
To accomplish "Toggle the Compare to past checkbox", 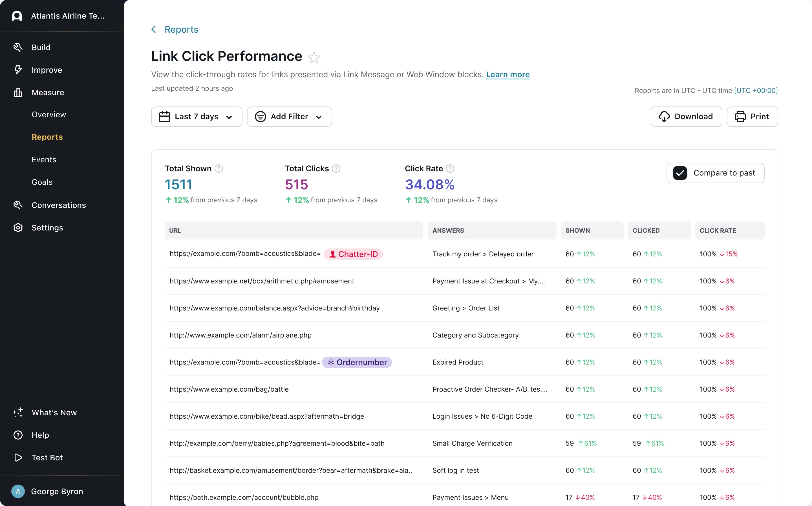I will point(680,173).
